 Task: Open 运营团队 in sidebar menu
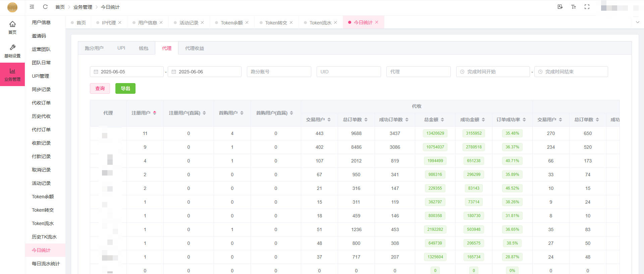[x=45, y=49]
